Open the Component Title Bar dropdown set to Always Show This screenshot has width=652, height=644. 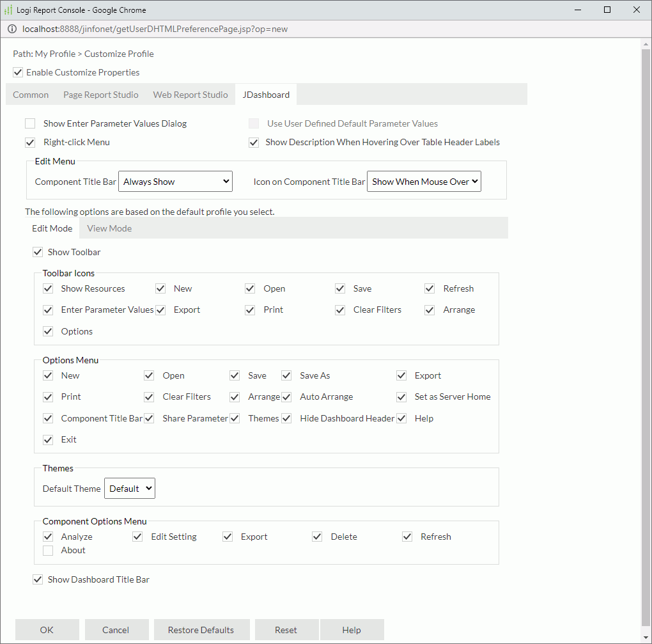click(x=175, y=181)
